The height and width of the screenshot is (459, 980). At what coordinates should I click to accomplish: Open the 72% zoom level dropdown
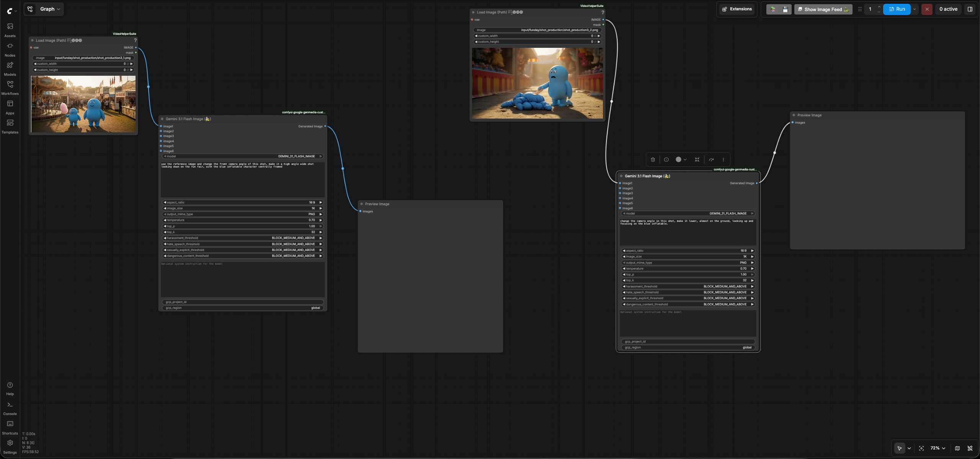[x=938, y=448]
